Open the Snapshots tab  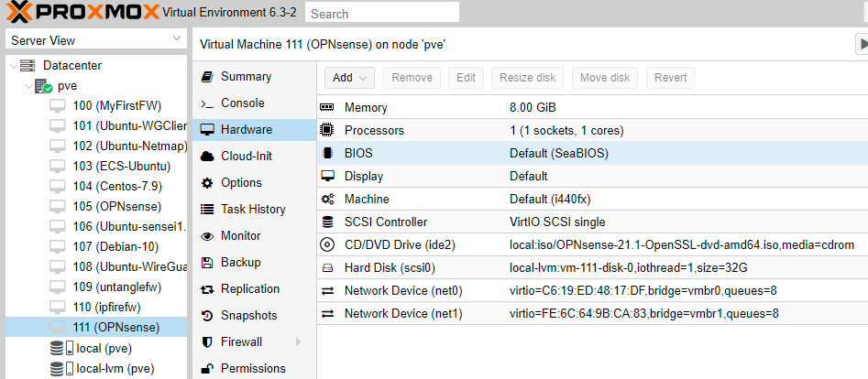point(254,316)
